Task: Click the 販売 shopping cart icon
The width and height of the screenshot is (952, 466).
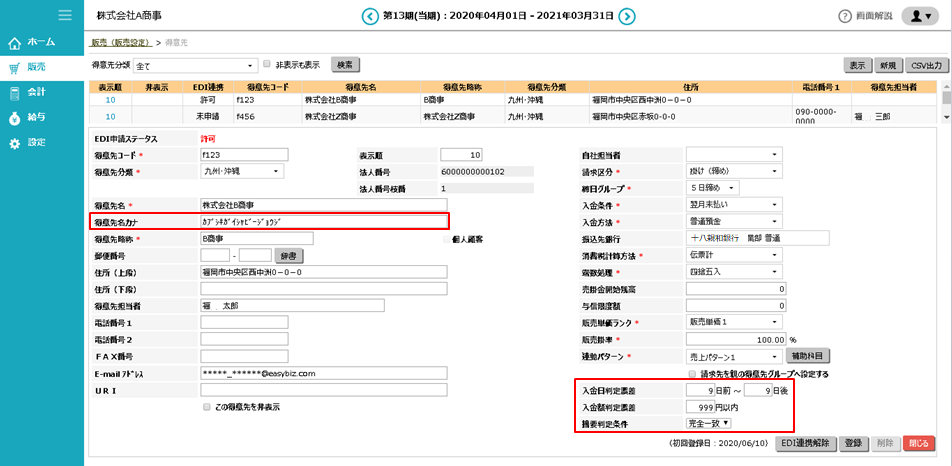Action: pos(15,68)
